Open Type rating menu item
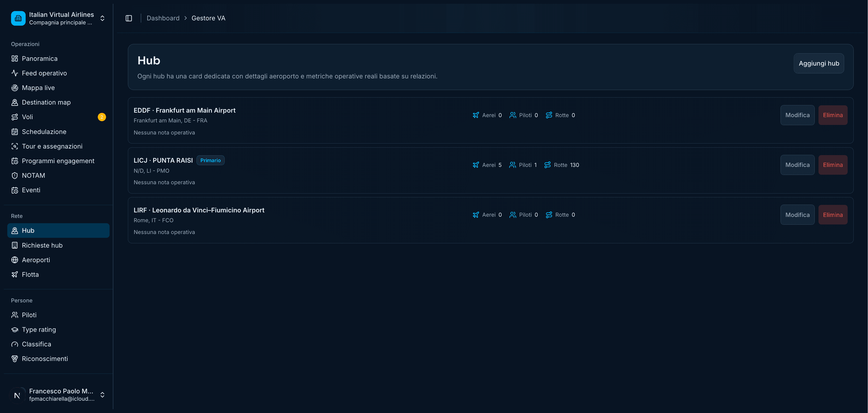 click(x=58, y=330)
